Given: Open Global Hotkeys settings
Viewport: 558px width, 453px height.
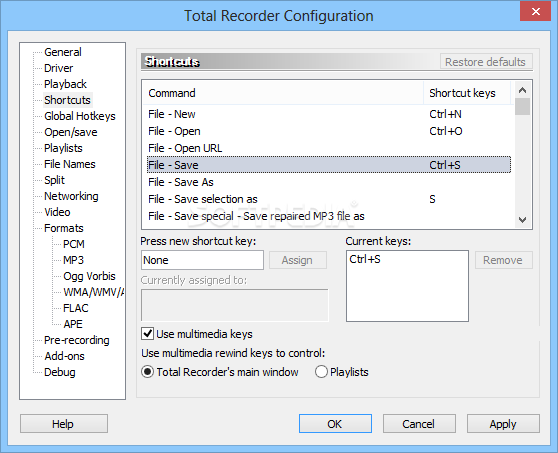Looking at the screenshot, I should tap(80, 116).
